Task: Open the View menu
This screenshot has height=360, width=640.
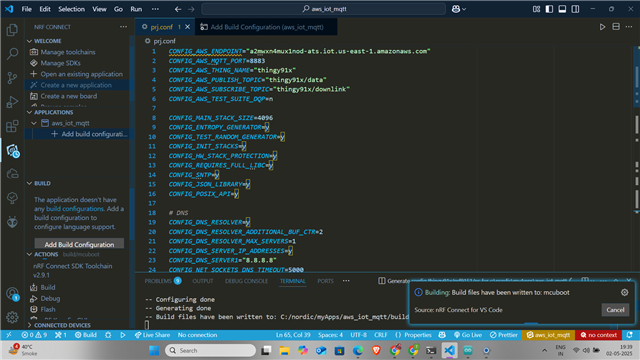Action: coord(99,9)
